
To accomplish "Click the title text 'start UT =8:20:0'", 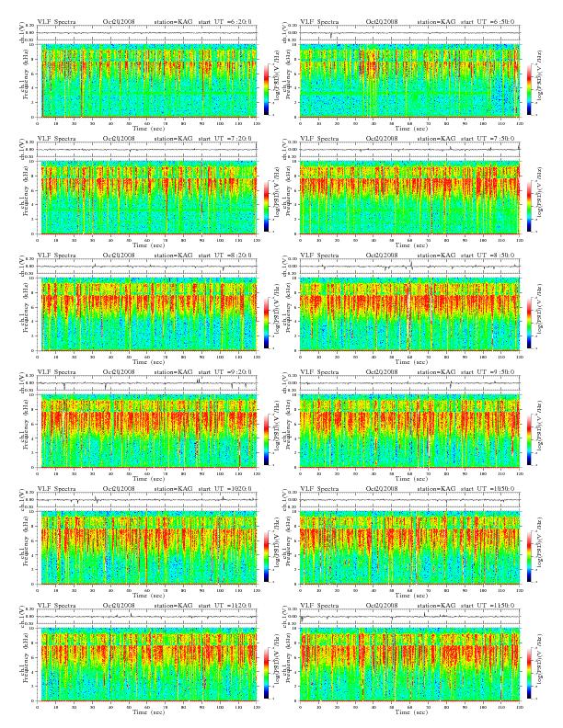I will pos(224,255).
